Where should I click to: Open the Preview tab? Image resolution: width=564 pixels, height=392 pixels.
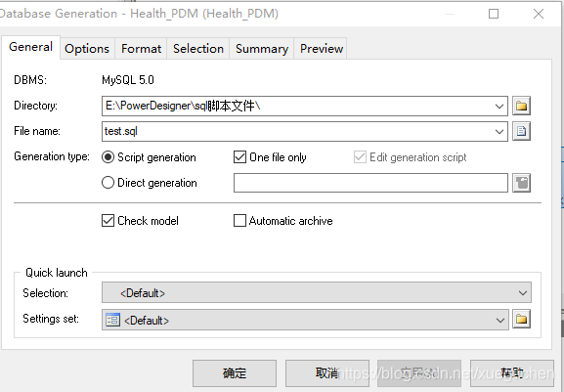[x=322, y=49]
